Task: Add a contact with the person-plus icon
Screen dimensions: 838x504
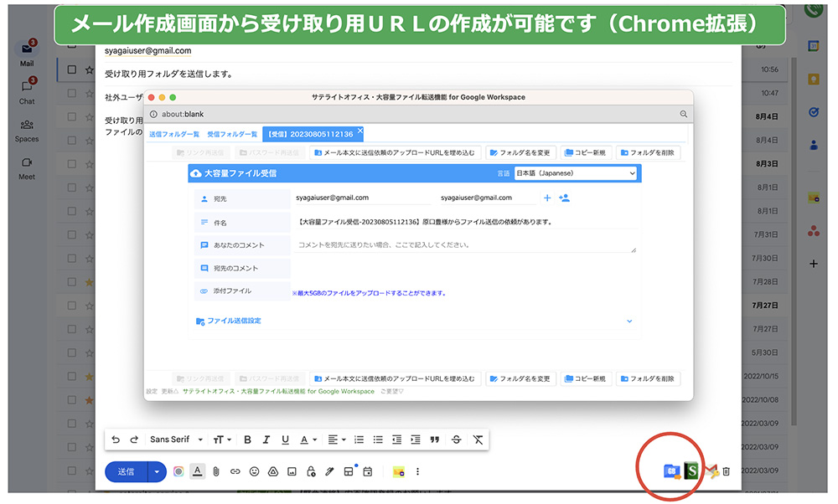Action: (x=564, y=198)
